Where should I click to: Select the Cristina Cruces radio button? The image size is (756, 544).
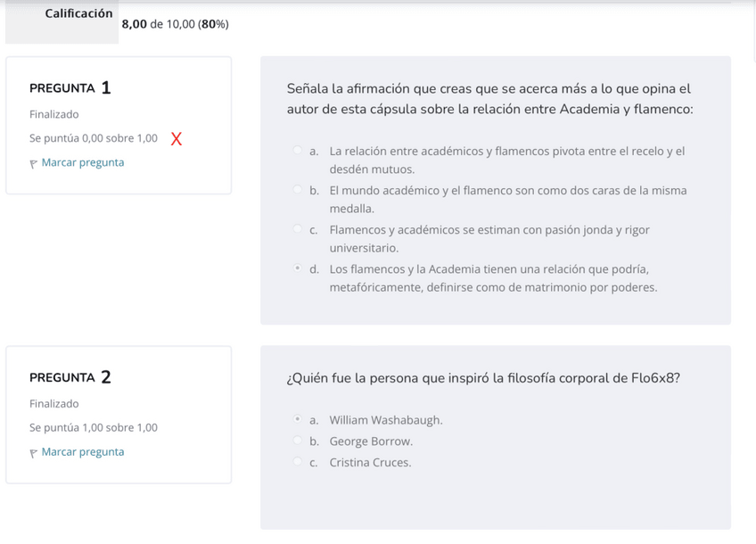pos(298,463)
